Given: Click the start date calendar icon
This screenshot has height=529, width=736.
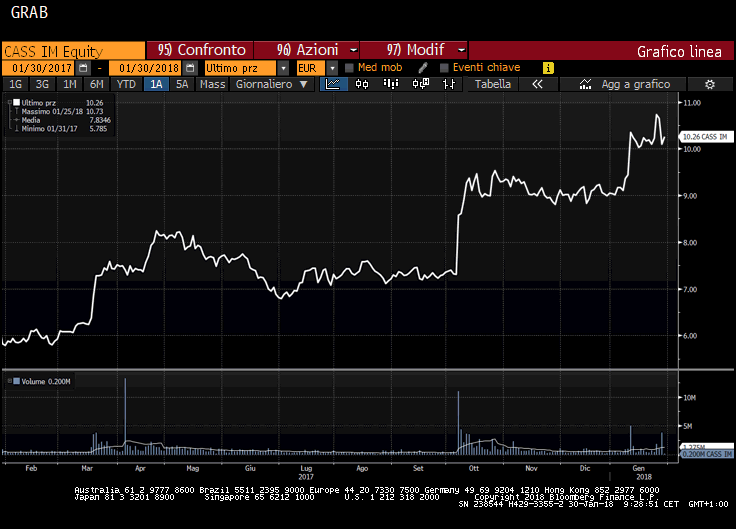Looking at the screenshot, I should click(83, 67).
